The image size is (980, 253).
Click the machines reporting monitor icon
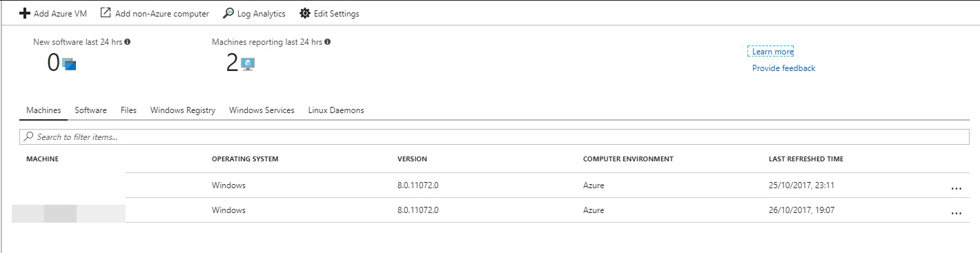click(248, 64)
